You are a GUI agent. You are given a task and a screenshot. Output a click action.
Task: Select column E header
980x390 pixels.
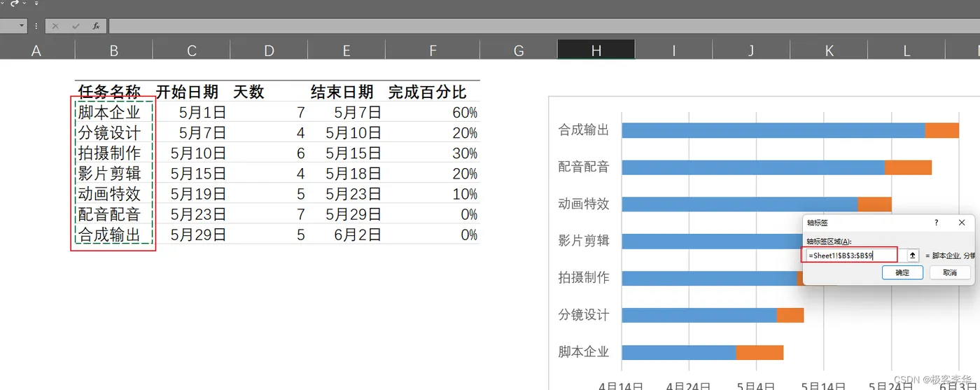[346, 50]
